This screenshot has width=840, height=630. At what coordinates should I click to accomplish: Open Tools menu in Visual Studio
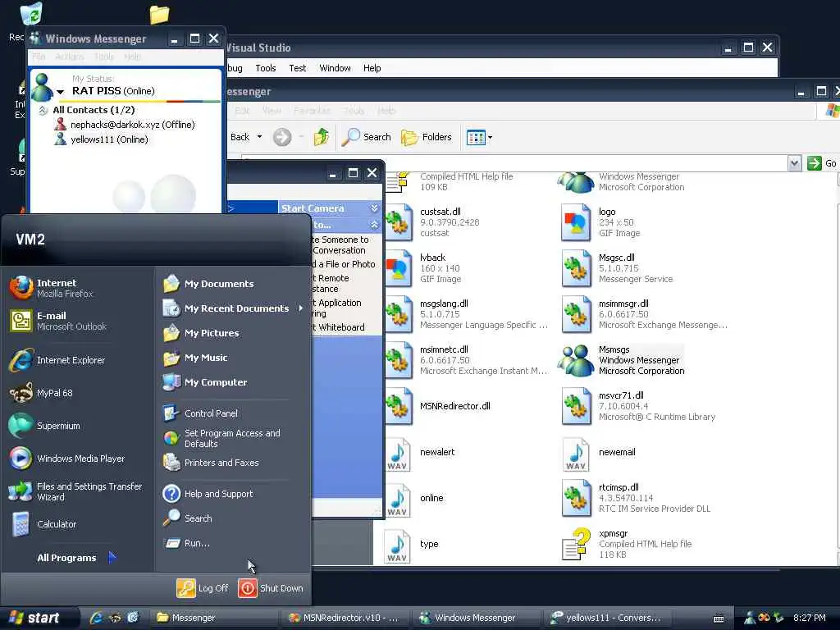266,68
